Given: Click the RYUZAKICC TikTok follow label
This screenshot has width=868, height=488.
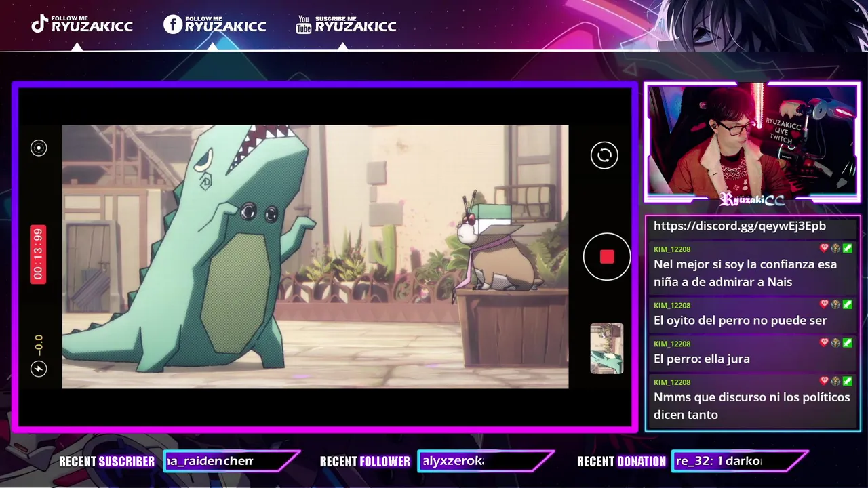Looking at the screenshot, I should pyautogui.click(x=92, y=26).
